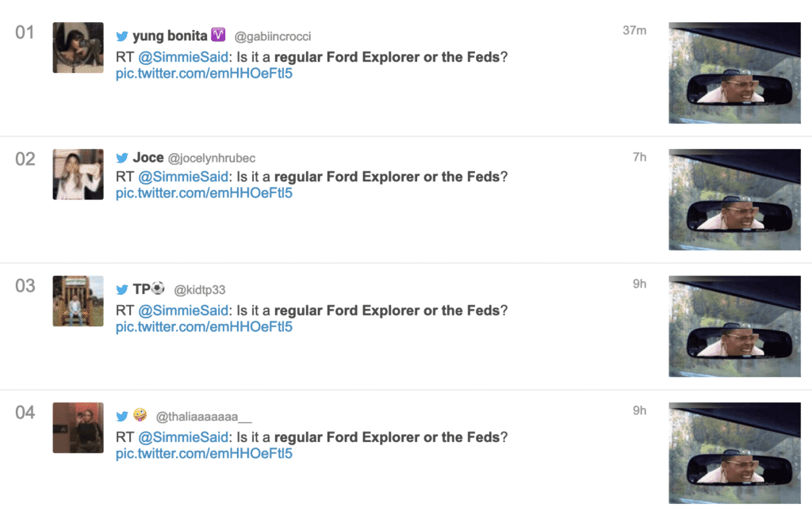The width and height of the screenshot is (812, 515).
Task: Click @SimmieSaid mention in tweet 03
Action: 183,311
